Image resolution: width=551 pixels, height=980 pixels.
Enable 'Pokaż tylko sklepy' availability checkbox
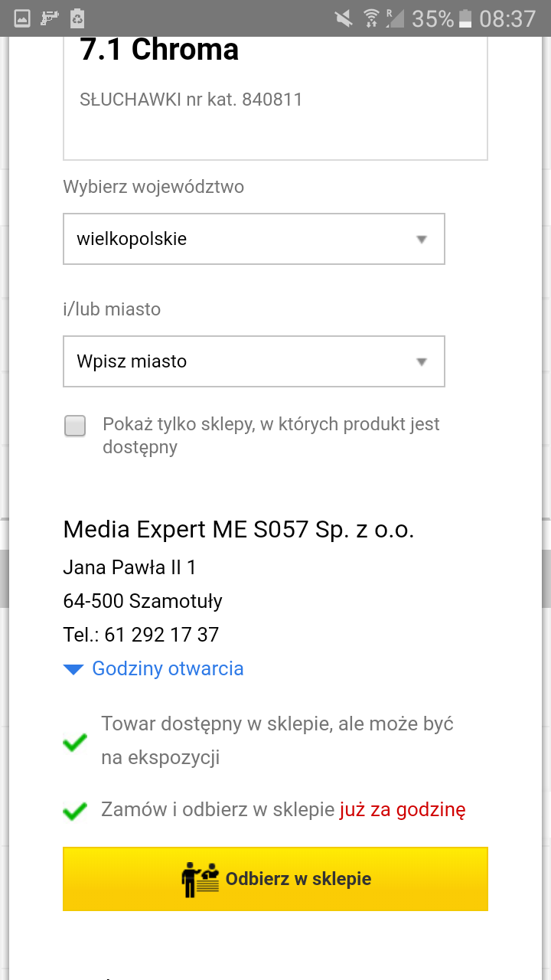[75, 426]
